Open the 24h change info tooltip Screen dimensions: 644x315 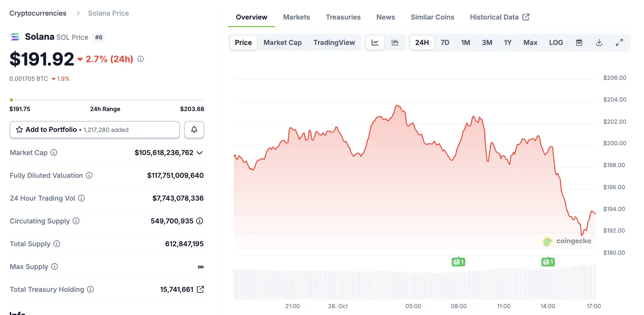[x=141, y=59]
